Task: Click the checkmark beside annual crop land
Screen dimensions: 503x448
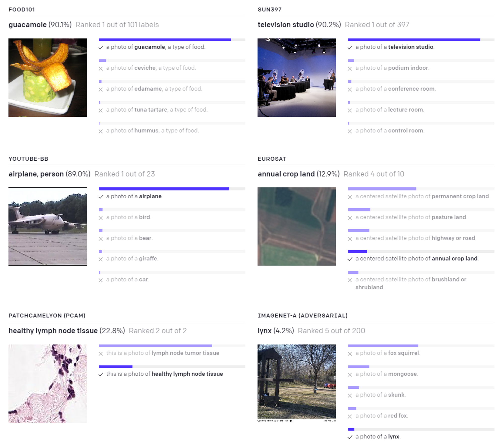Action: (x=350, y=259)
